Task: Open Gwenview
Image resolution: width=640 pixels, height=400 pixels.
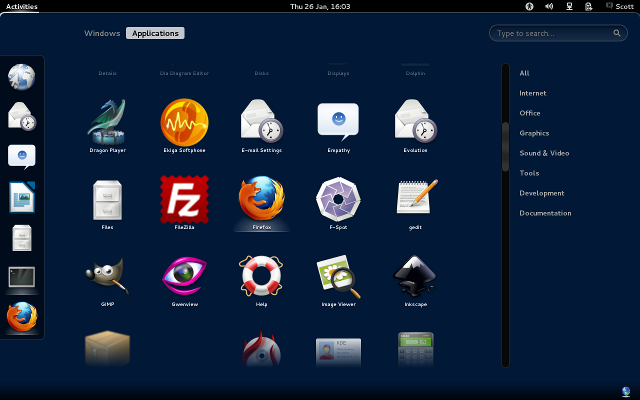Action: coord(184,280)
